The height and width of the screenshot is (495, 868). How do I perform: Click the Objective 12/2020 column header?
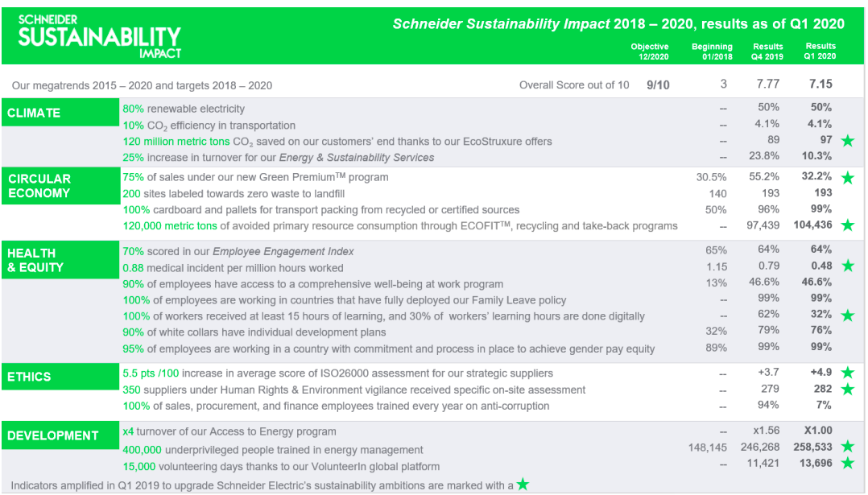coord(649,52)
